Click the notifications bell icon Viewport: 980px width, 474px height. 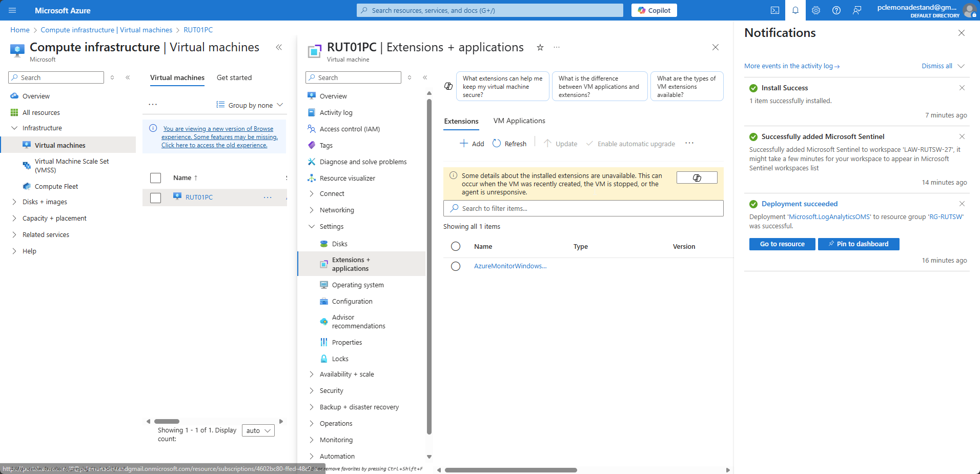[x=795, y=10]
